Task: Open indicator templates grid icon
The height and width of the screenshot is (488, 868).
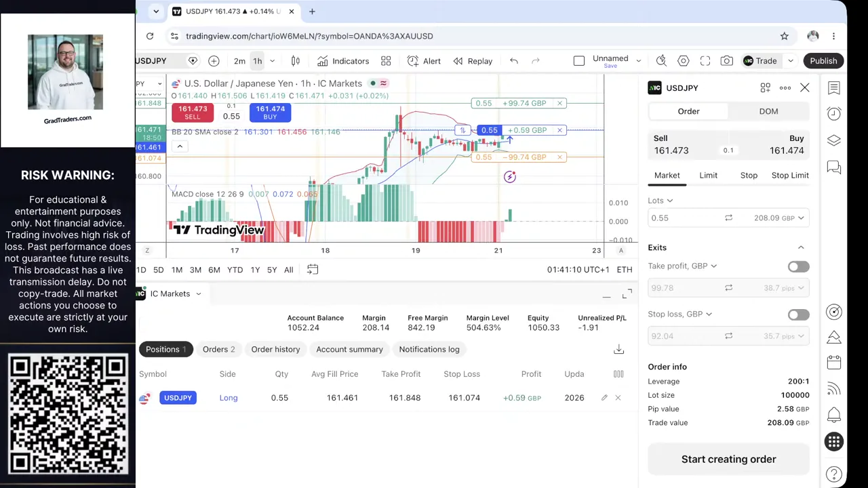Action: tap(386, 61)
